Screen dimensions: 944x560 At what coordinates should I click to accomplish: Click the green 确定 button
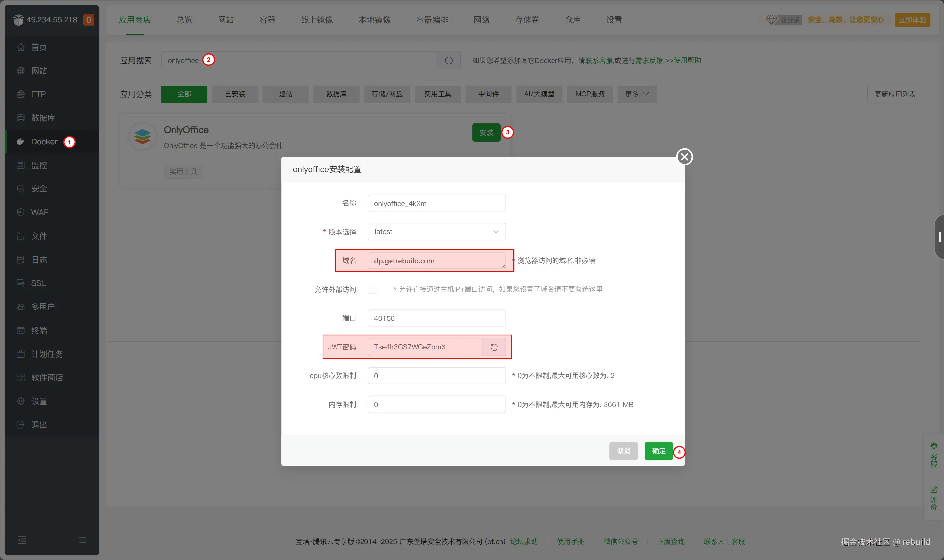coord(658,450)
